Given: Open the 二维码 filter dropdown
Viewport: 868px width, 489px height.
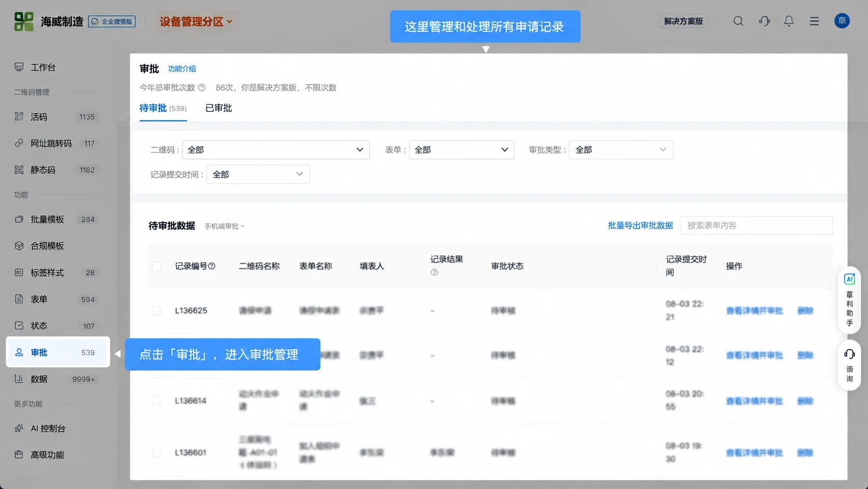Looking at the screenshot, I should click(x=276, y=150).
